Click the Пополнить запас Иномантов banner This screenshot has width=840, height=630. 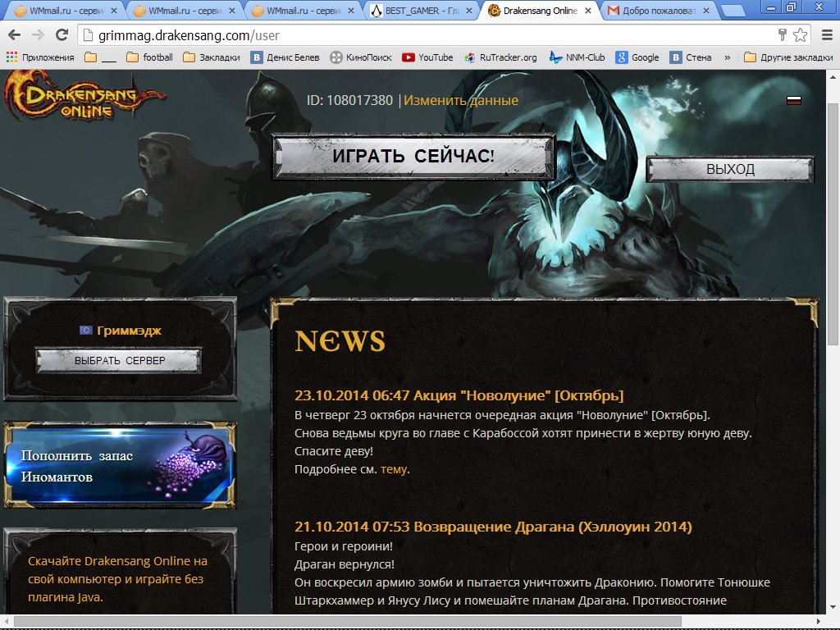point(120,465)
